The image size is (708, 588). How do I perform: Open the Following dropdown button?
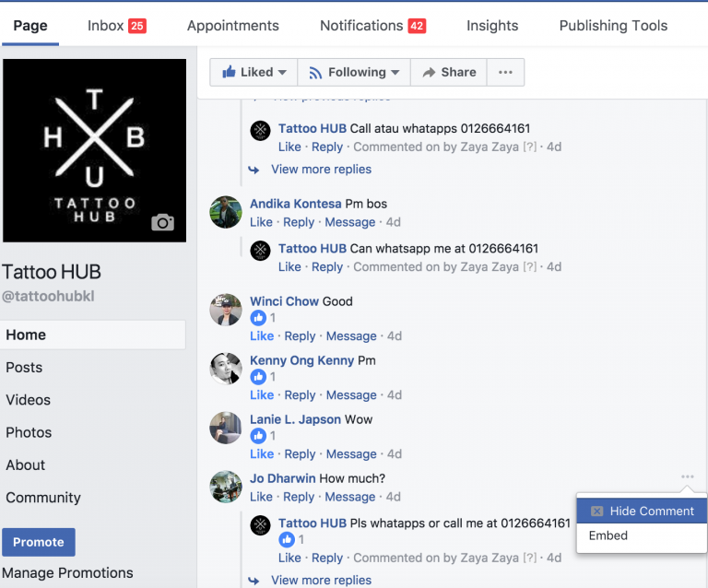click(x=354, y=72)
